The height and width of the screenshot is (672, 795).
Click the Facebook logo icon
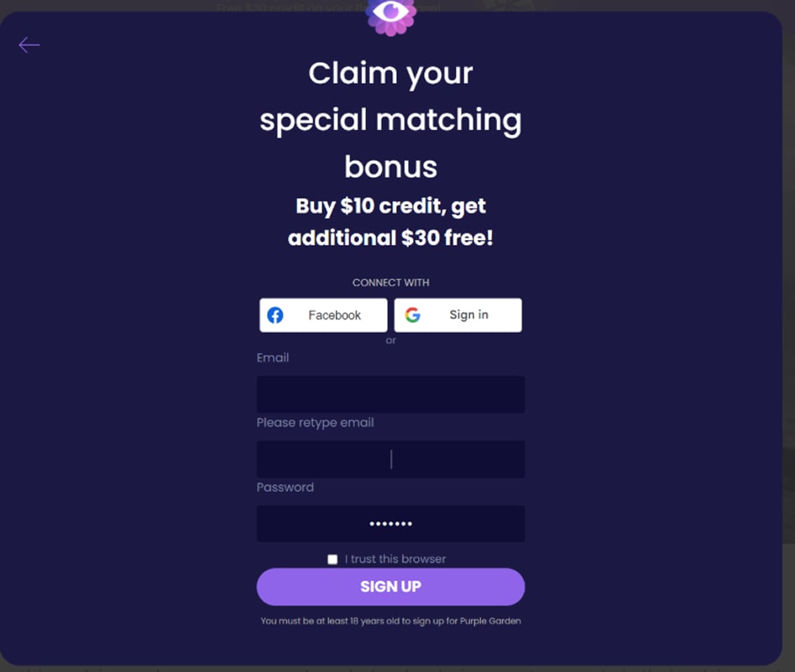pos(275,315)
